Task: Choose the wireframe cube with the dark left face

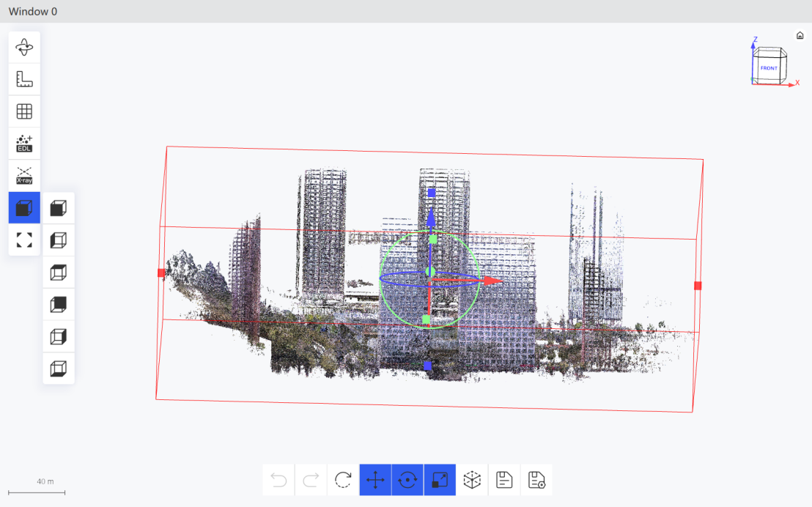Action: 59,240
